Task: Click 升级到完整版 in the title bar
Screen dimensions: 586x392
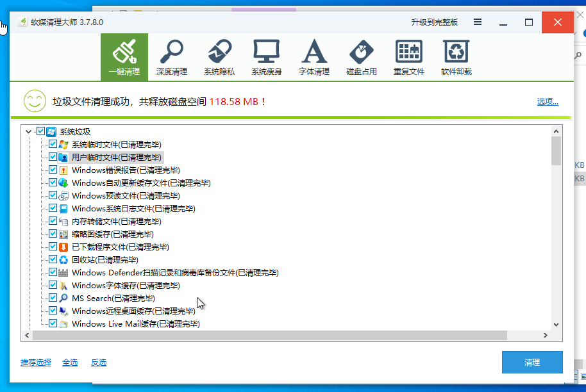Action: [434, 22]
